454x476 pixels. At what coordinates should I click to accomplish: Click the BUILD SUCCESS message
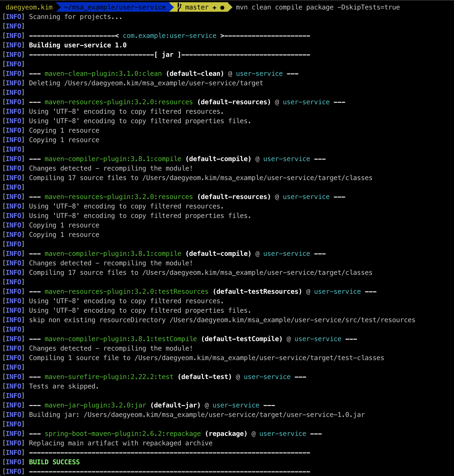click(54, 462)
